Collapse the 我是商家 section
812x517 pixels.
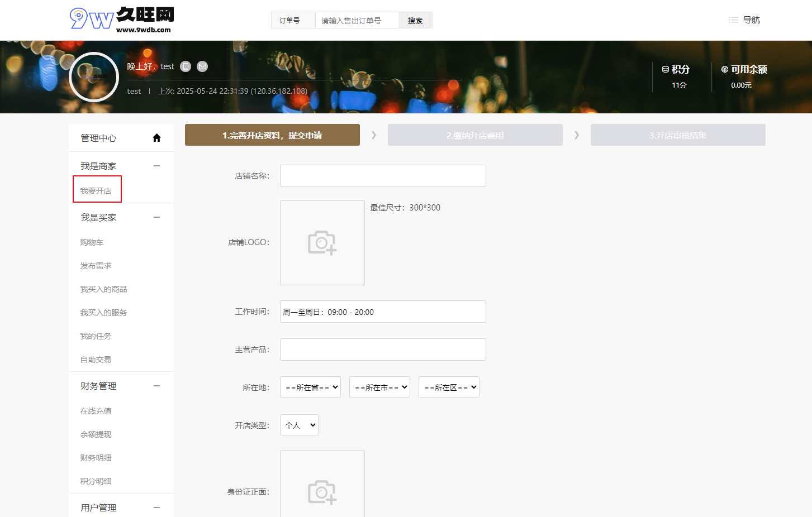click(156, 166)
